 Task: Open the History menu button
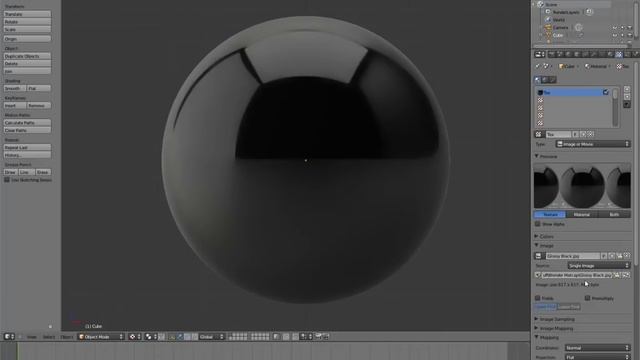(x=27, y=155)
